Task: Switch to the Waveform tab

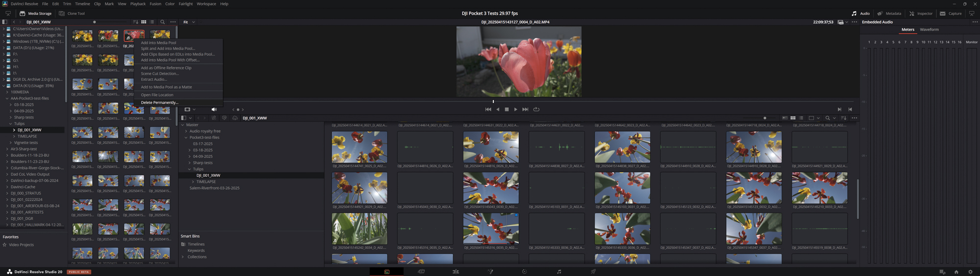Action: [x=929, y=29]
